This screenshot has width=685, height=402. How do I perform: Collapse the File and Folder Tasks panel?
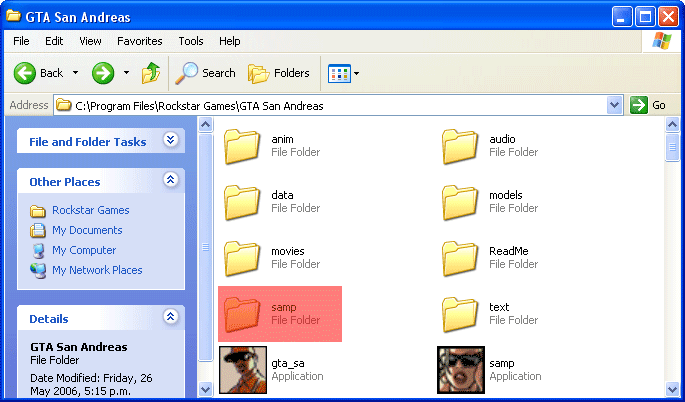170,141
